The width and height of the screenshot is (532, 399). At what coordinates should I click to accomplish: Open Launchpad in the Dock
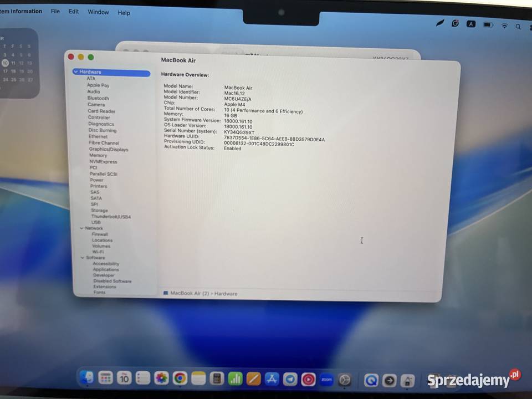click(x=105, y=377)
